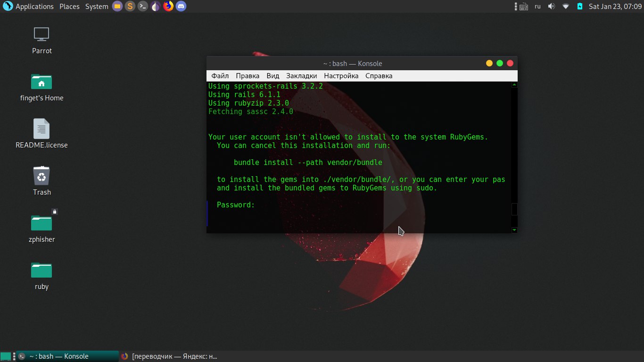Open the System menu
Screen dimensions: 644x362
pos(97,6)
